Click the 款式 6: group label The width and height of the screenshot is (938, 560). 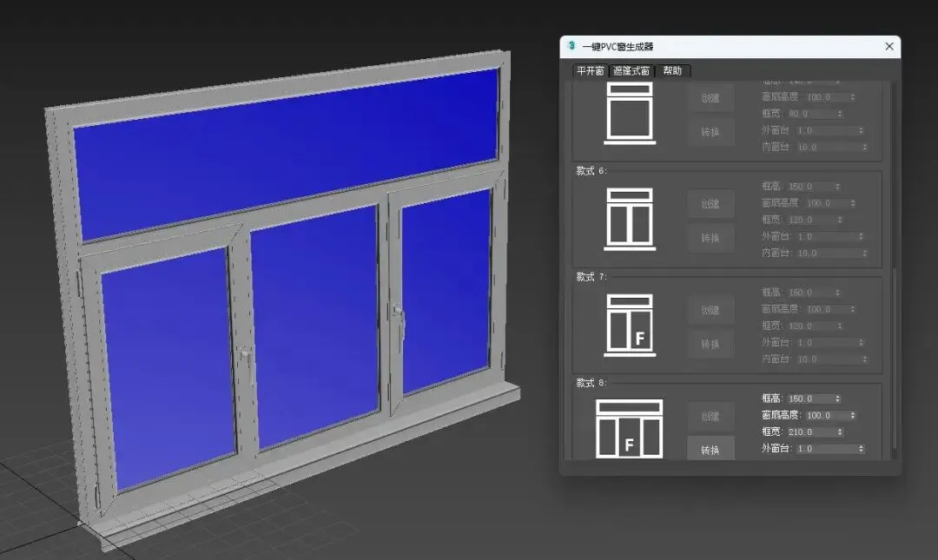[591, 171]
